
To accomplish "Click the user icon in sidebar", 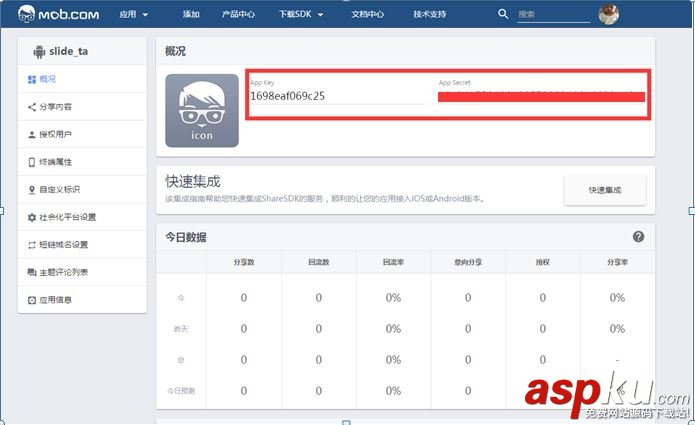I will 32,135.
